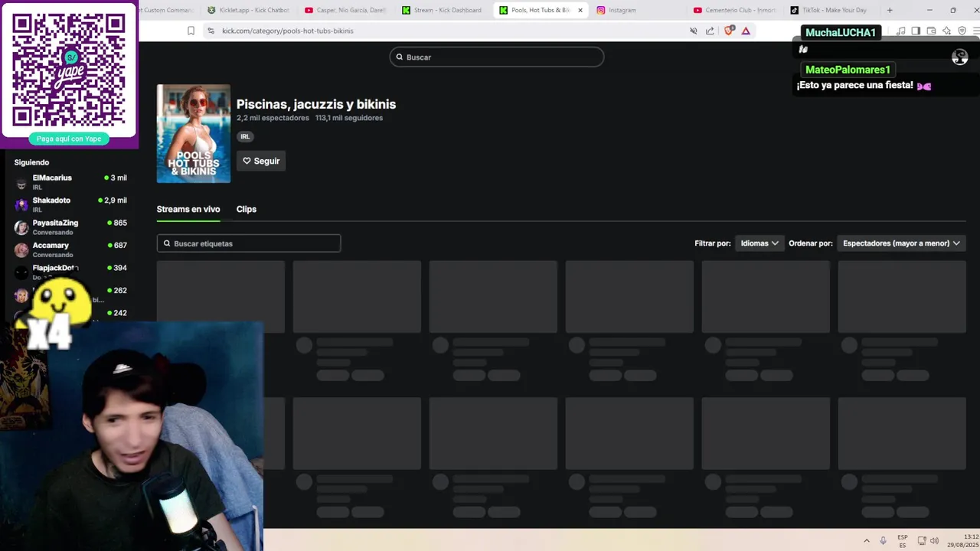Click the MuchaLUCHA1 chat username
Screen dimensions: 980x551
pyautogui.click(x=841, y=32)
